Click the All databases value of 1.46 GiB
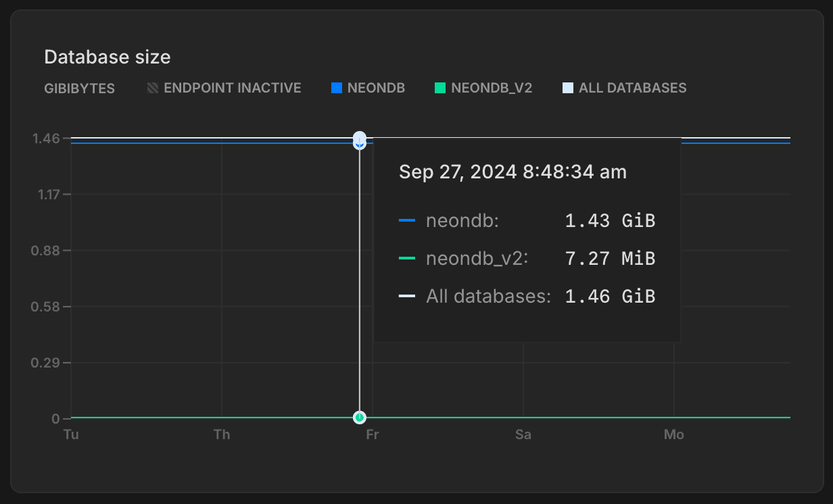 click(x=609, y=296)
